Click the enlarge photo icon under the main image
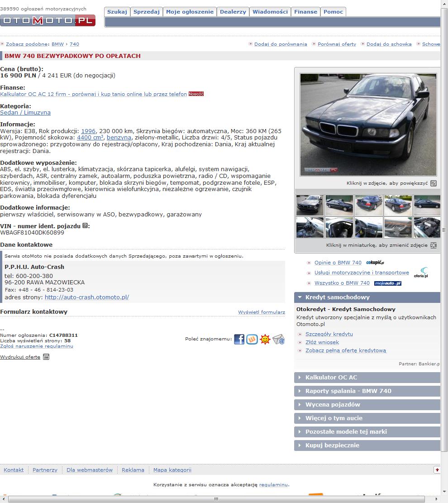448x503 pixels. (x=434, y=183)
